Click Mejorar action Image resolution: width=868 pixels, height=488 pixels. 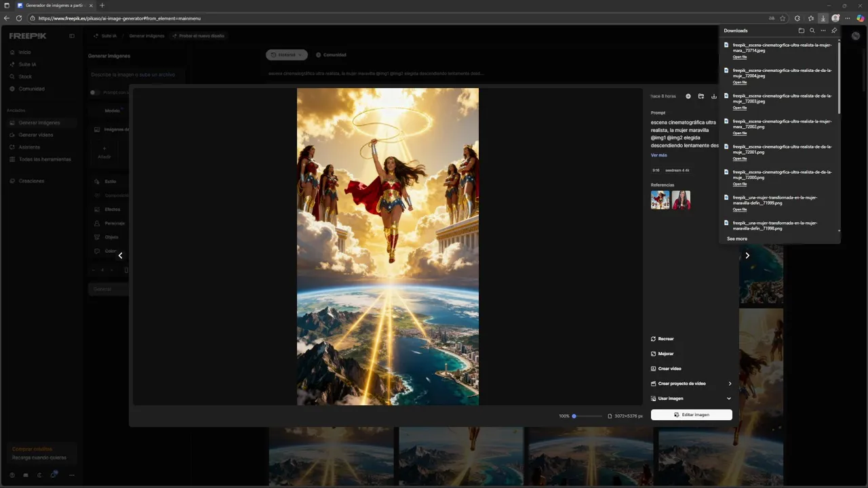tap(663, 354)
